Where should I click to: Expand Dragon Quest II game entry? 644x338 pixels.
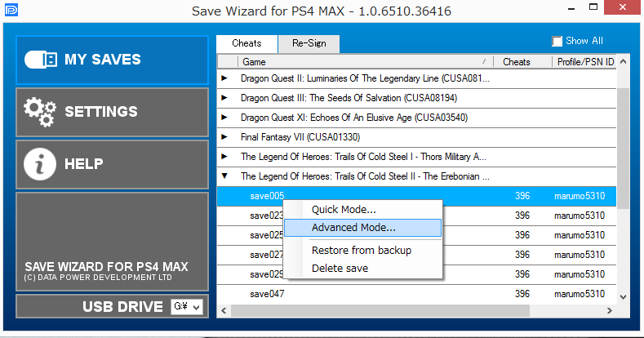point(225,78)
